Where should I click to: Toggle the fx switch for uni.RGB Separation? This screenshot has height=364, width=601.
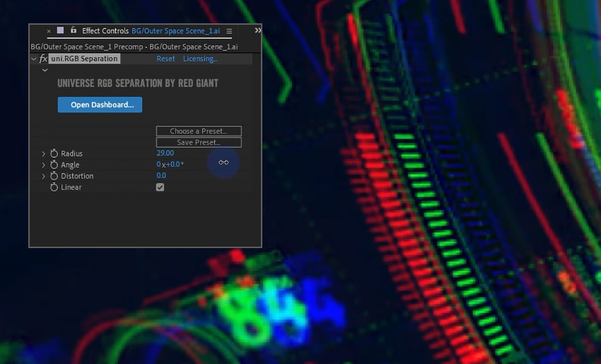tap(43, 59)
